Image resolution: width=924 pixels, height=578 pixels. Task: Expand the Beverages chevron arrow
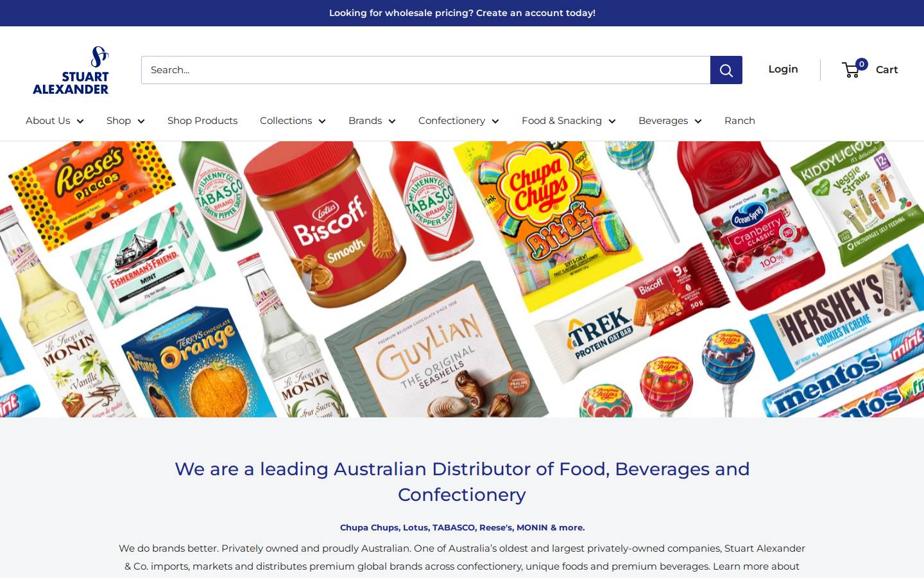[698, 121]
